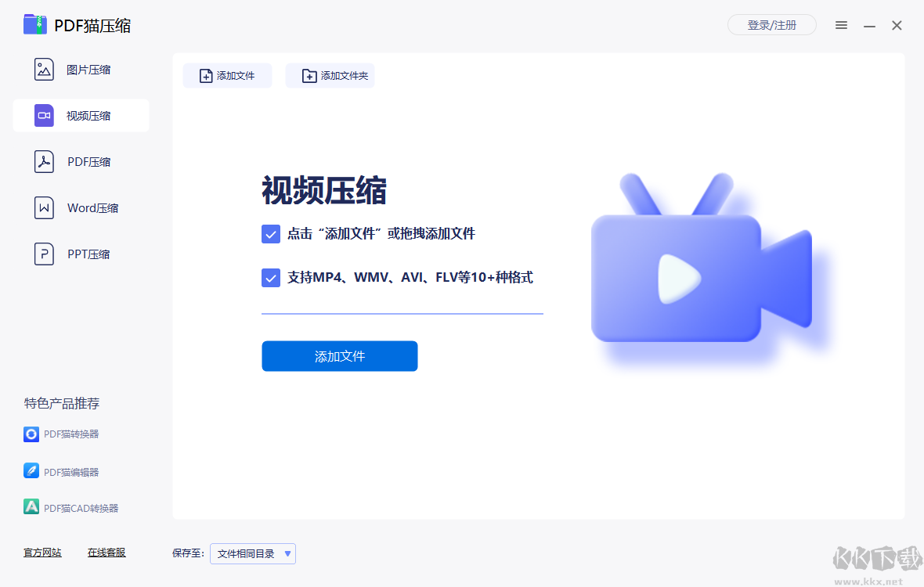Screen dimensions: 924x587
Task: Open the 在线客服 link
Action: coord(106,553)
